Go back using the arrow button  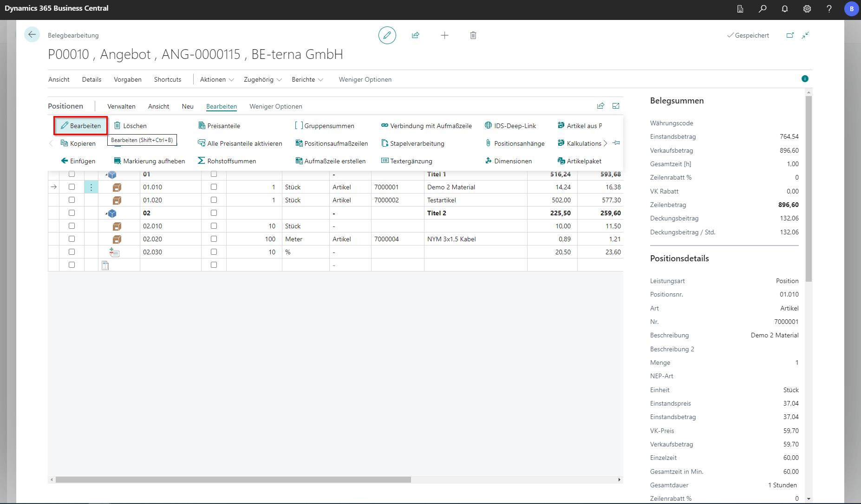point(32,35)
